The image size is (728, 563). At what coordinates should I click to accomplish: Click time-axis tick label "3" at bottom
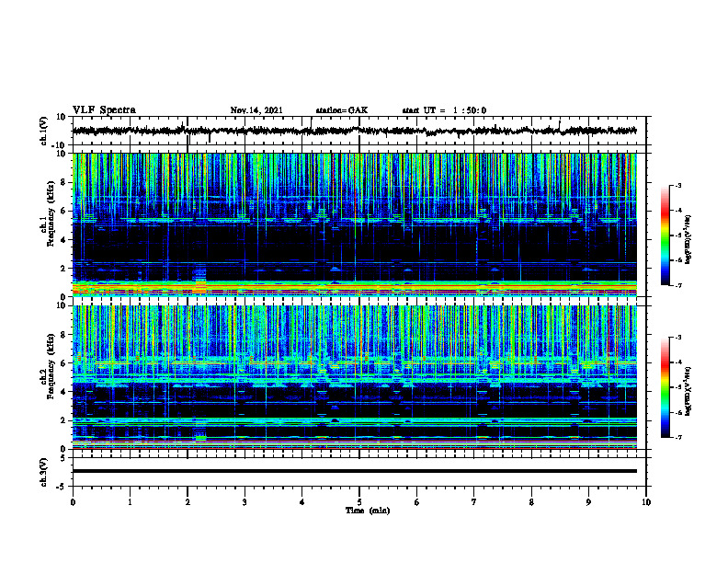coord(245,502)
